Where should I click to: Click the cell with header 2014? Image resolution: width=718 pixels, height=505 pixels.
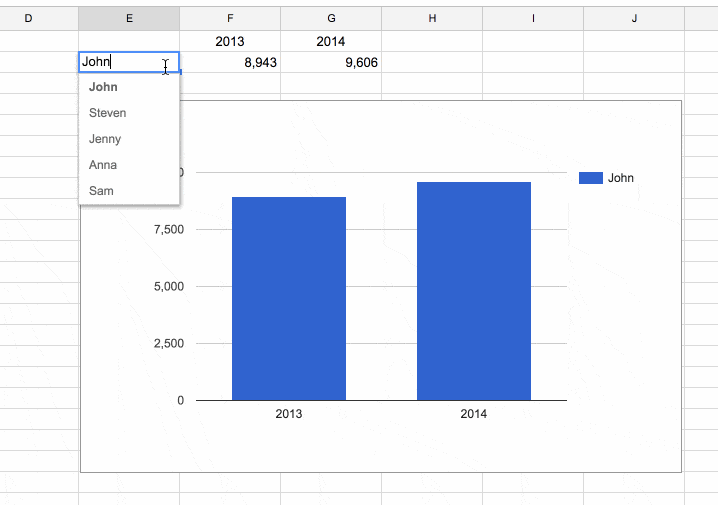(x=331, y=41)
